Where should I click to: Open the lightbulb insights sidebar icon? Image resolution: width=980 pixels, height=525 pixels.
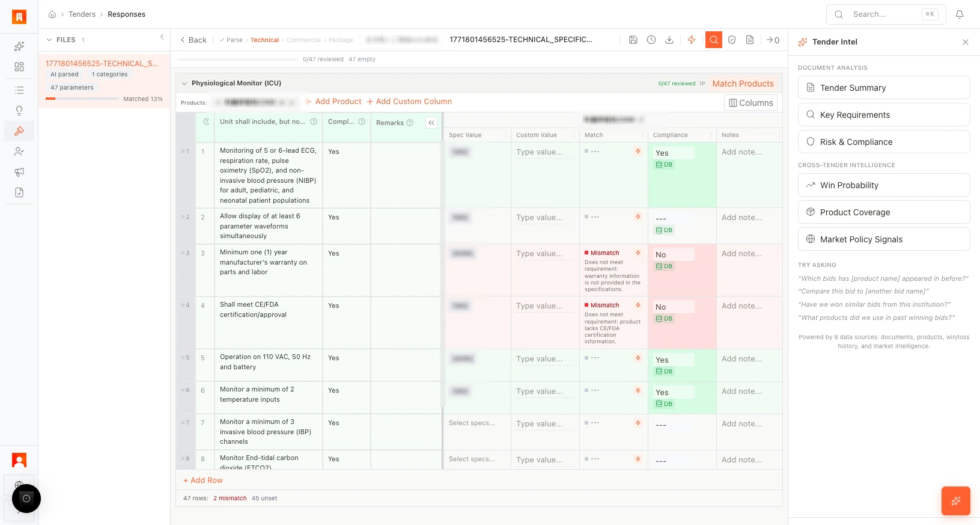tap(19, 111)
